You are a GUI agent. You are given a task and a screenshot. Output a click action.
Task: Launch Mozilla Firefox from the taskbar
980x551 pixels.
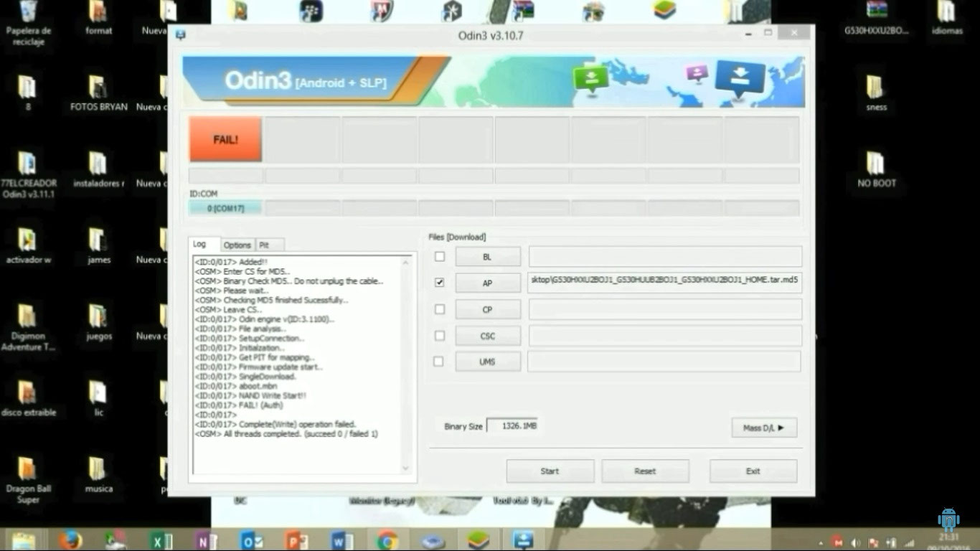[x=69, y=539]
